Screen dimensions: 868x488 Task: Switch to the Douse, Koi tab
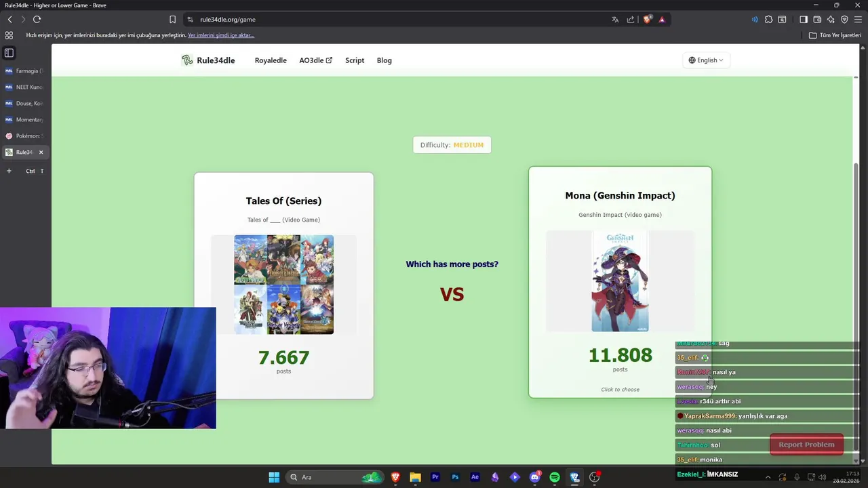(x=24, y=103)
